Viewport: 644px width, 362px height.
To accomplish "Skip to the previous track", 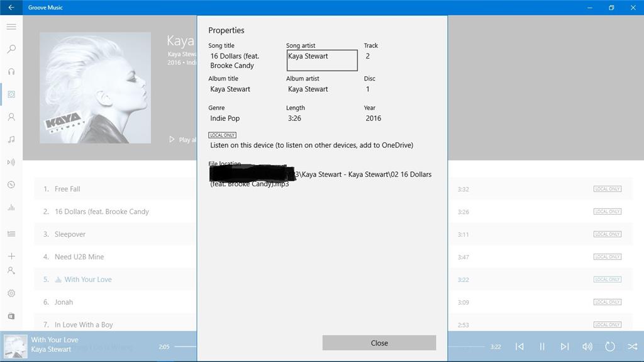I will [x=519, y=347].
